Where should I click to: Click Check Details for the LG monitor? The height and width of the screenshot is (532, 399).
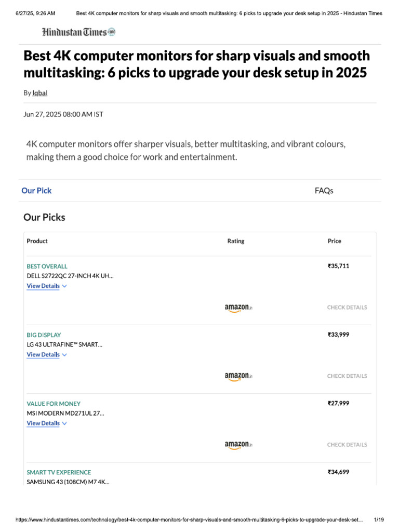(347, 376)
